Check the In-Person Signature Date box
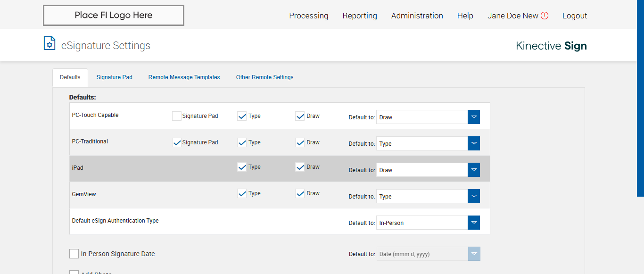This screenshot has width=644, height=274. (74, 254)
